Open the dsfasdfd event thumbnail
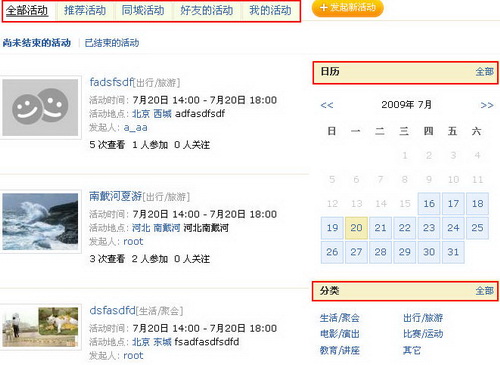 tap(40, 327)
